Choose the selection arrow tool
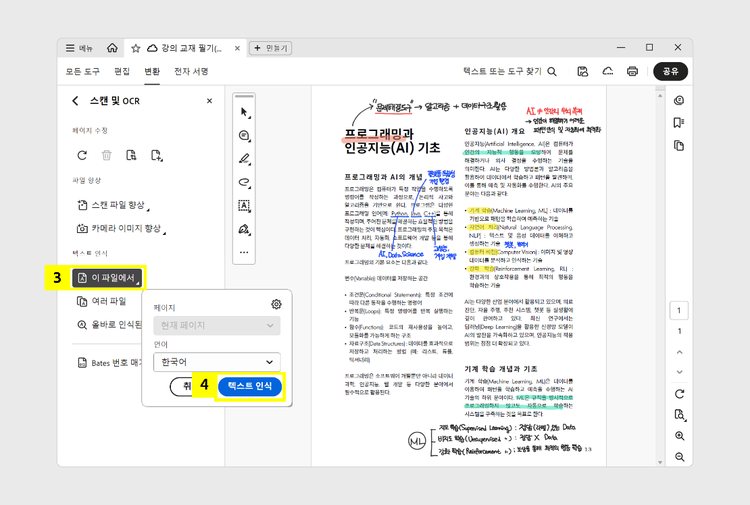This screenshot has width=750, height=505. point(244,112)
